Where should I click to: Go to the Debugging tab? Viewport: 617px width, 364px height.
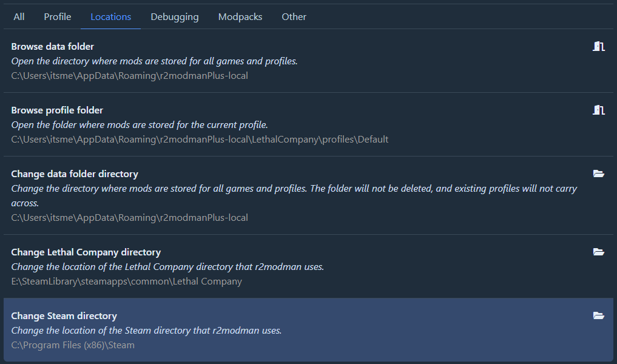175,17
